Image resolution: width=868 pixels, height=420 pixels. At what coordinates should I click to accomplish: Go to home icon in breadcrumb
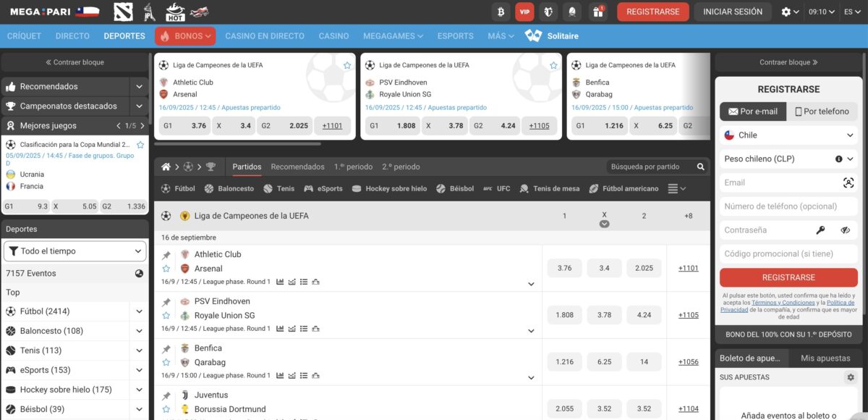[x=166, y=167]
